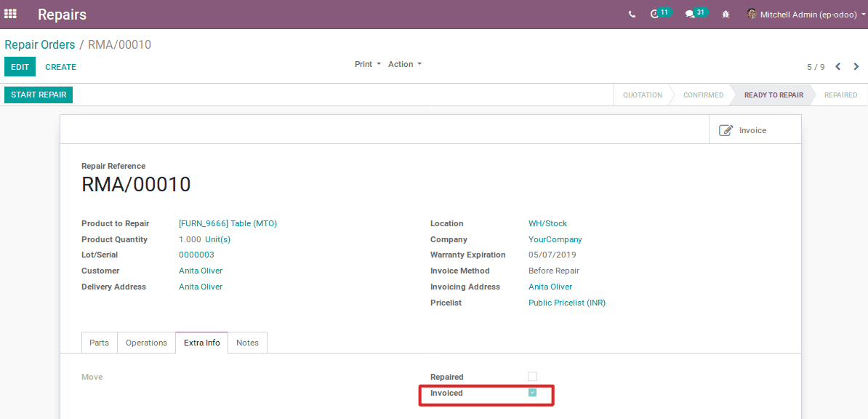The width and height of the screenshot is (868, 419).
Task: Go to previous record arrow
Action: (x=838, y=66)
